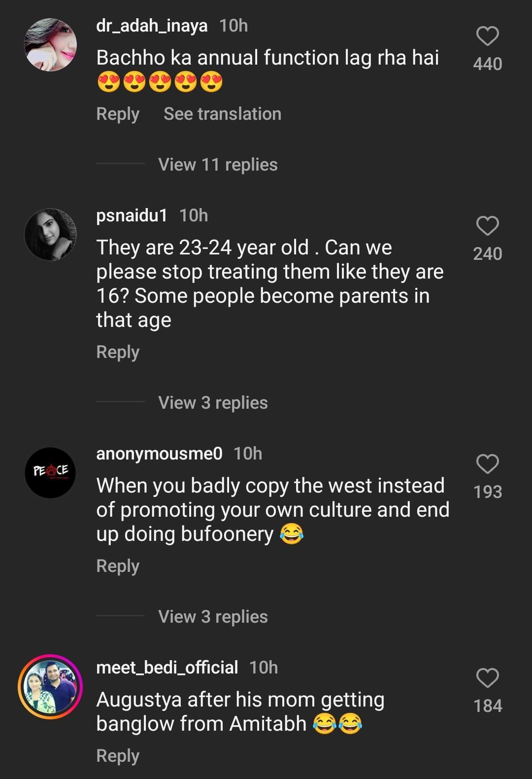Open psnaidu1 username link
The height and width of the screenshot is (779, 532).
coord(132,215)
